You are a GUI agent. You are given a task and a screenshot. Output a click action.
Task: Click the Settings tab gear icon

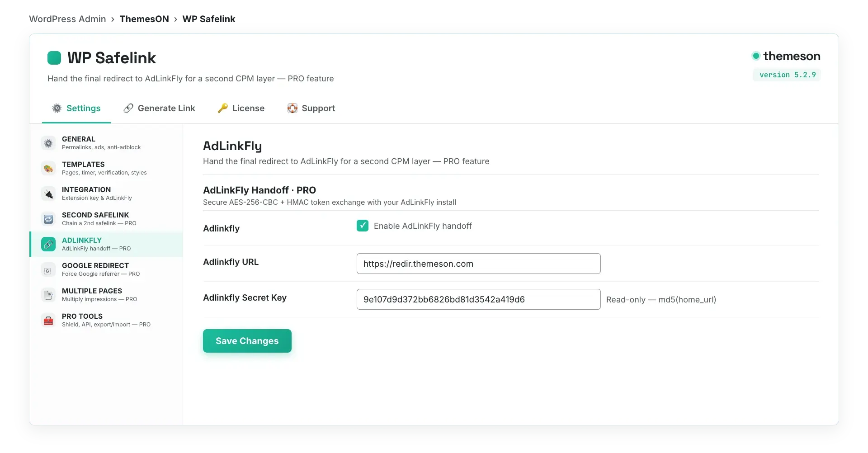(57, 108)
